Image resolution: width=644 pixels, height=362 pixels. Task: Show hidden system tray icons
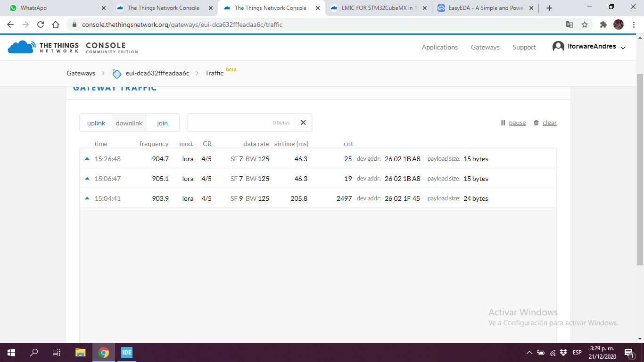point(529,353)
